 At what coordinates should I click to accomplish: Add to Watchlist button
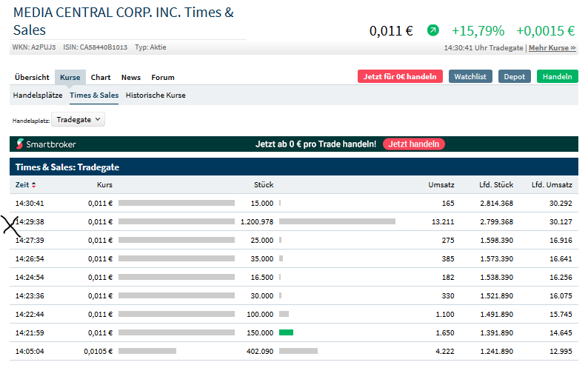tap(470, 76)
